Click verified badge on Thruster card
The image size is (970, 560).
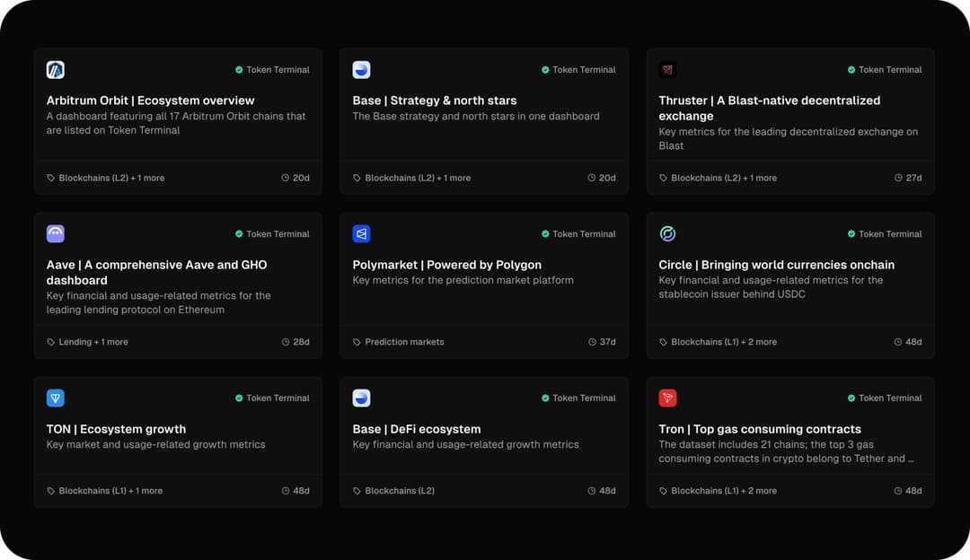pyautogui.click(x=851, y=70)
